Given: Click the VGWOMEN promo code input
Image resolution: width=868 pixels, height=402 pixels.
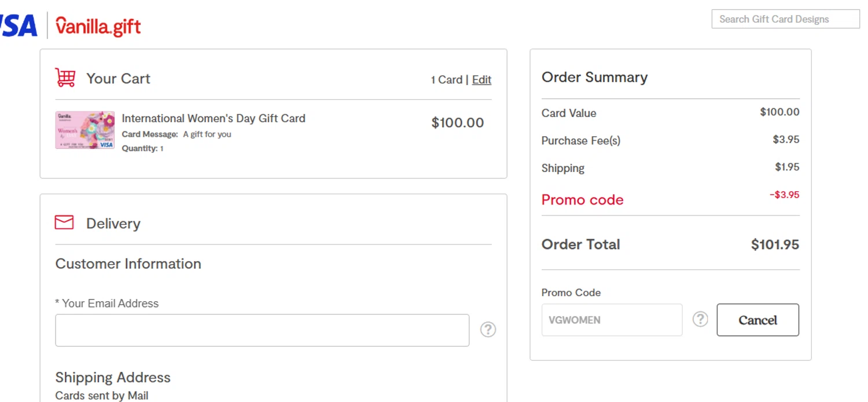Looking at the screenshot, I should [612, 320].
